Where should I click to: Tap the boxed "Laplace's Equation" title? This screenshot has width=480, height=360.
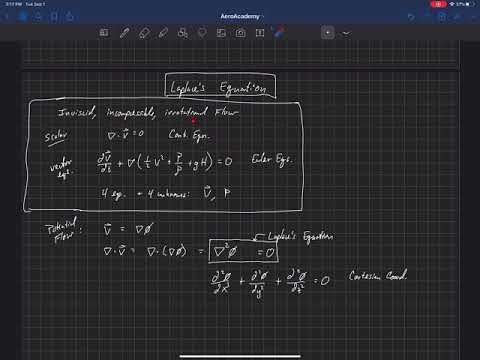[x=220, y=86]
